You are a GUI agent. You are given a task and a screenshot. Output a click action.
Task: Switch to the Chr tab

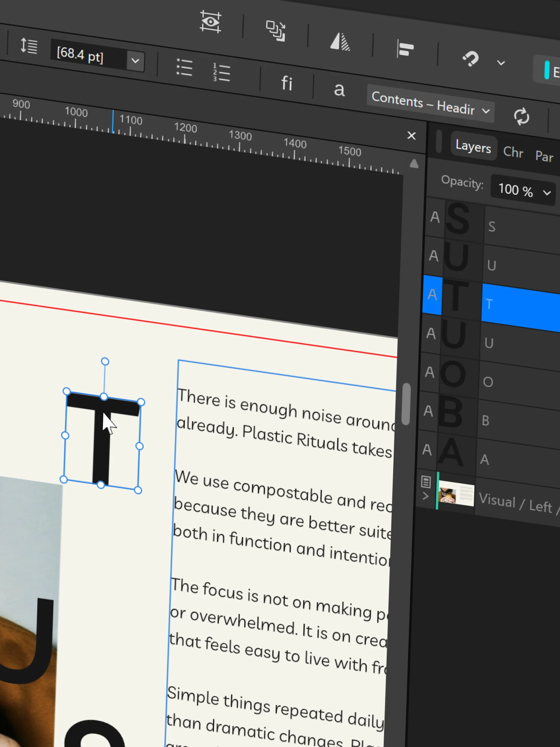[x=513, y=152]
